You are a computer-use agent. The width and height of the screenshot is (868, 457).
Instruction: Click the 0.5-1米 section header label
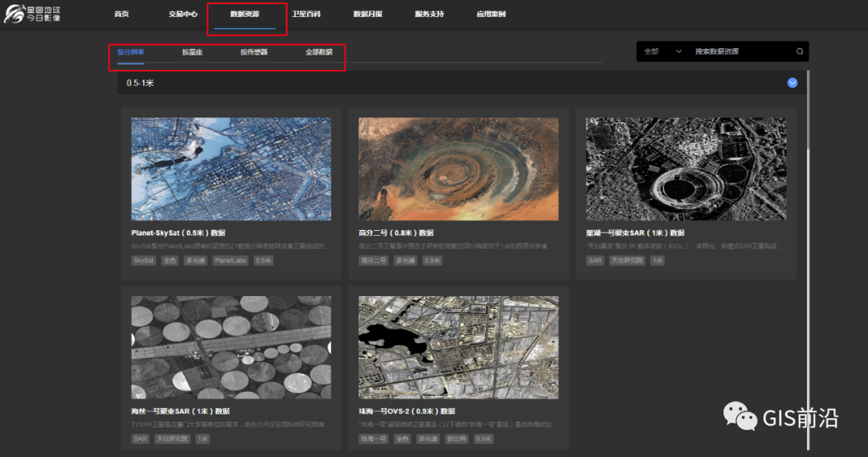point(140,83)
